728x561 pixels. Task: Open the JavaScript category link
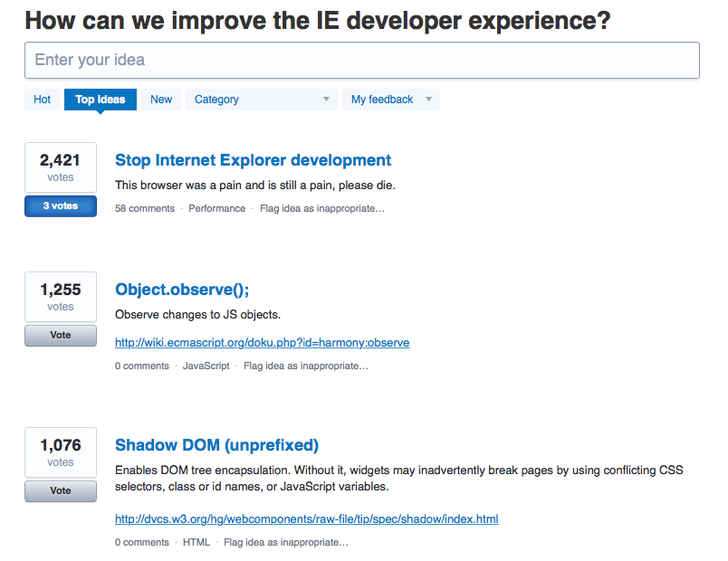tap(206, 366)
